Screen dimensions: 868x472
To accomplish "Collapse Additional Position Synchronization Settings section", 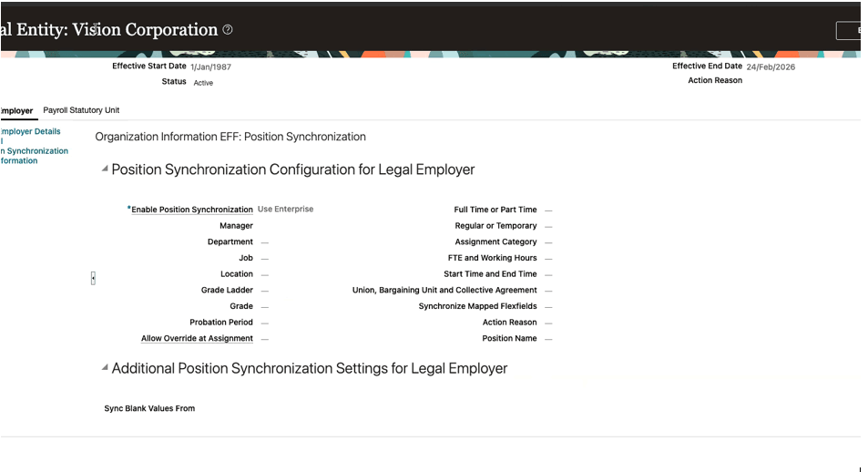I will pyautogui.click(x=105, y=367).
